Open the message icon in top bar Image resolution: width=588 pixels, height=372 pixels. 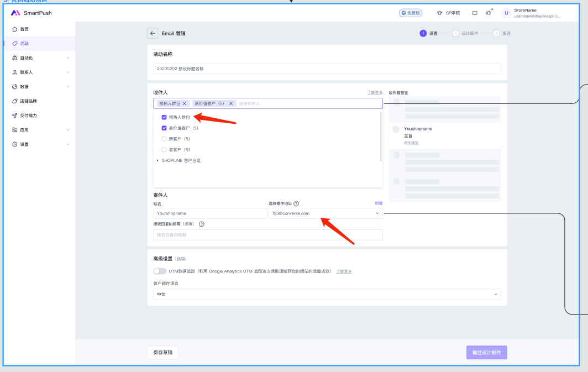point(474,13)
